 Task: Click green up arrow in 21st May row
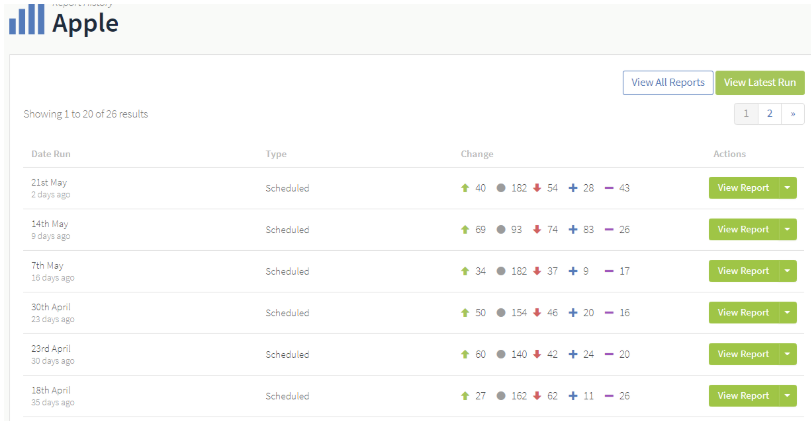point(464,188)
